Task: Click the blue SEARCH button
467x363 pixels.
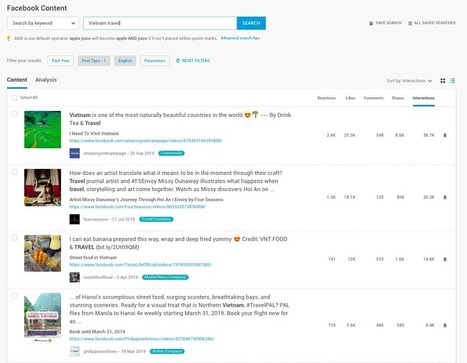Action: 251,23
